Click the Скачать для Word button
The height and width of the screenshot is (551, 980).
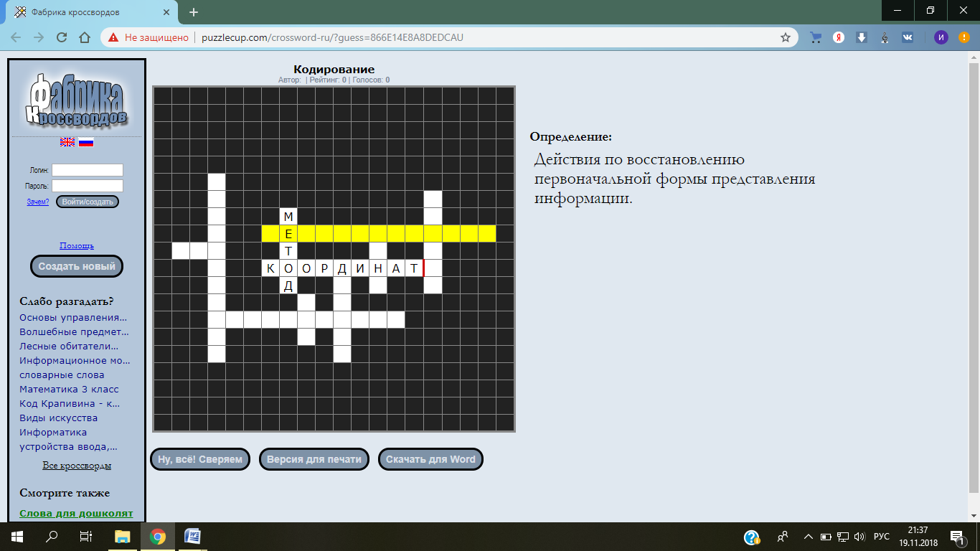coord(430,459)
